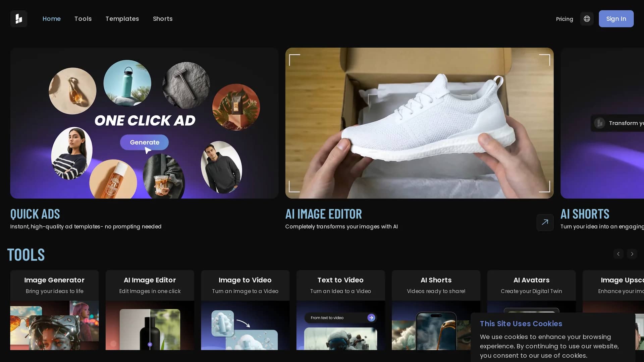This screenshot has height=362, width=644.
Task: Open the Image Generator tool card
Action: (54, 310)
